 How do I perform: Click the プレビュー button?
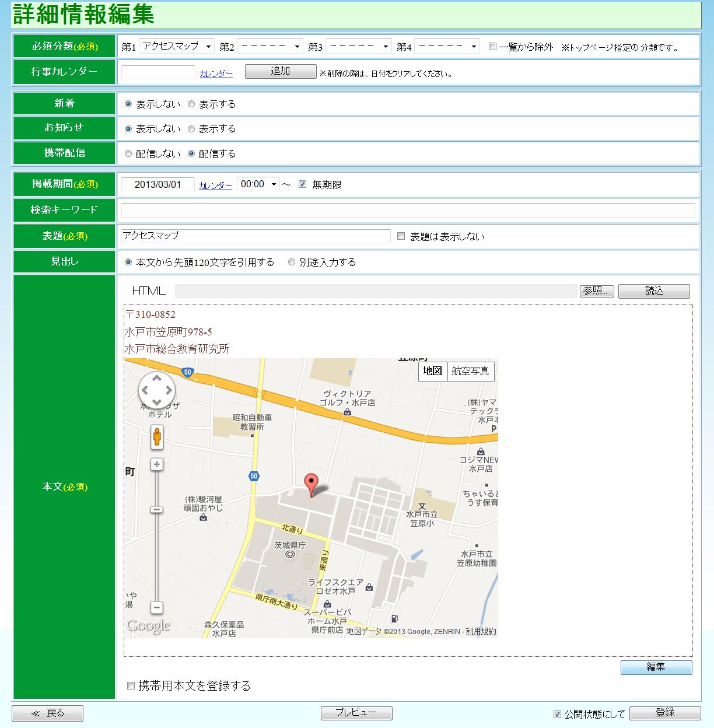tap(356, 713)
